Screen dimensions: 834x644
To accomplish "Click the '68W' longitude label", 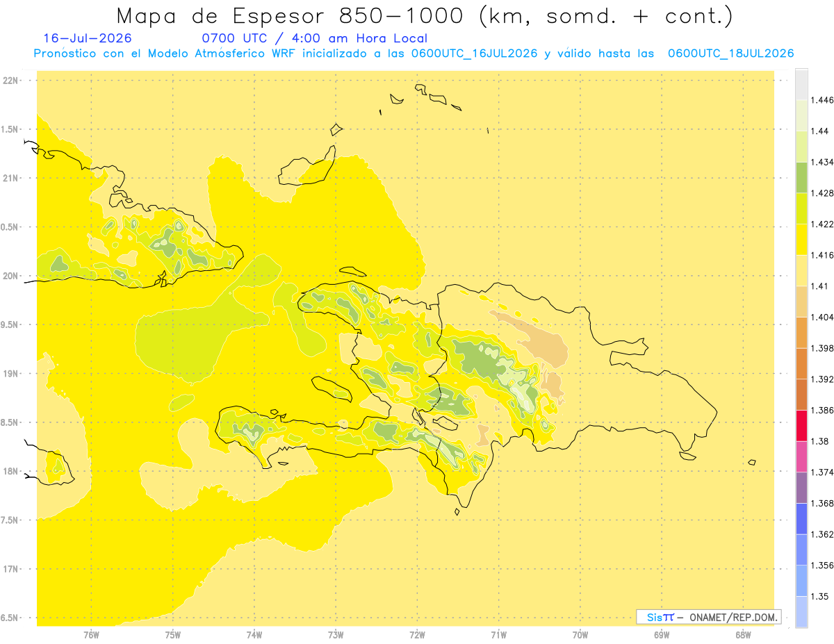I will 743,635.
